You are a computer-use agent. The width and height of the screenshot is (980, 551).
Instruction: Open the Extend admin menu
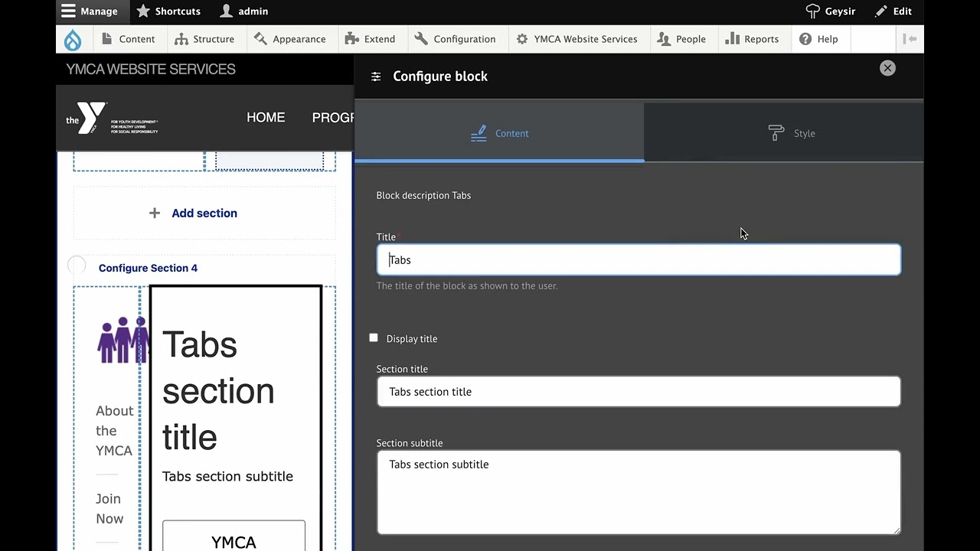tap(371, 39)
